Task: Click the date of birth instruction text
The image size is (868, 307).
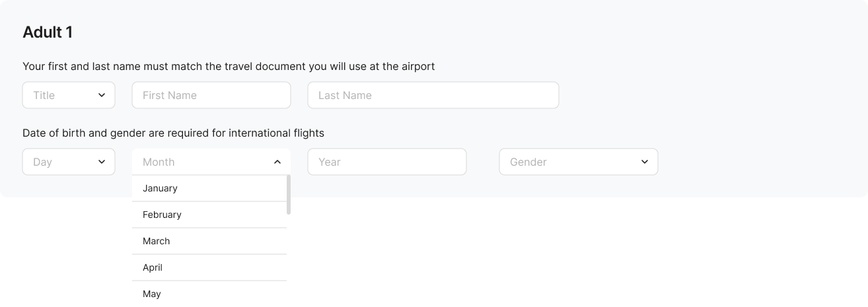Action: [173, 133]
